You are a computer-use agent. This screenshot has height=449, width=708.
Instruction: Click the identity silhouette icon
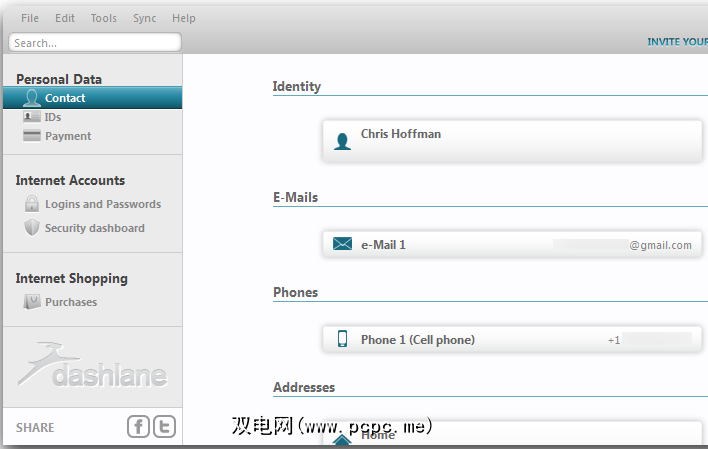point(342,141)
